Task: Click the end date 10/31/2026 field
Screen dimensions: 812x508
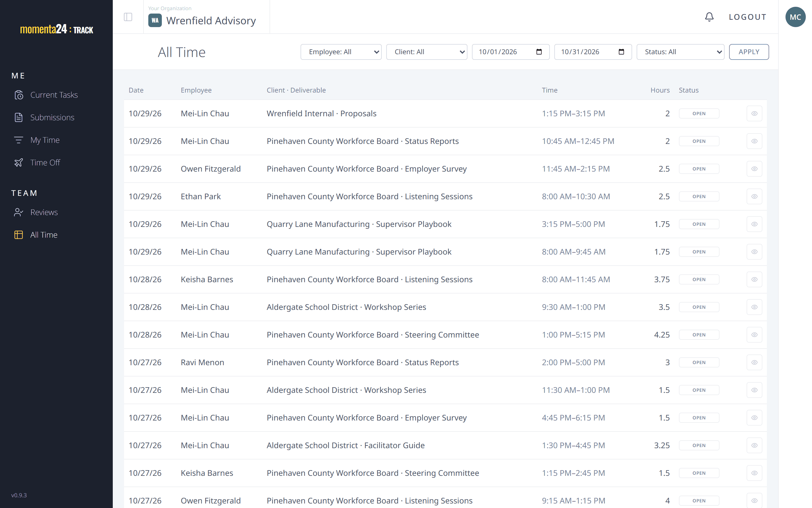Action: [x=593, y=52]
